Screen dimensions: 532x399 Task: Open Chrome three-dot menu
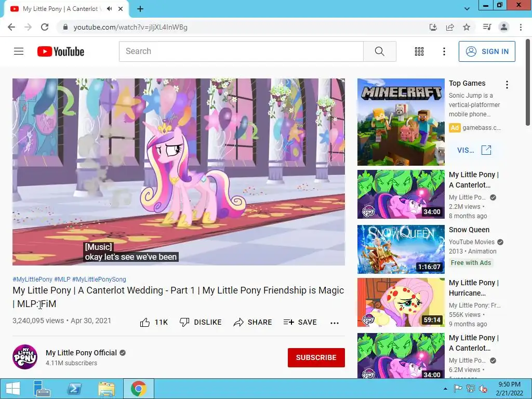pos(521,27)
